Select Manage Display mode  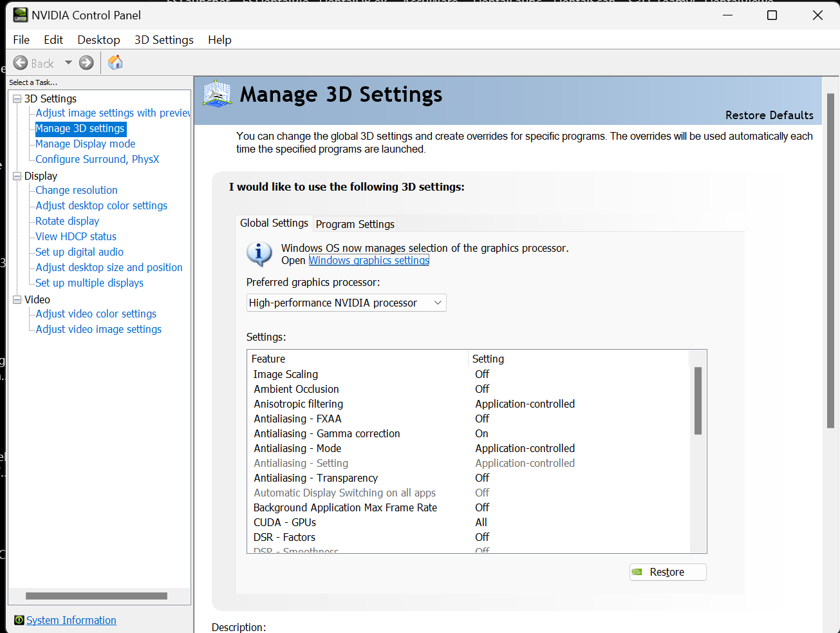coord(85,144)
